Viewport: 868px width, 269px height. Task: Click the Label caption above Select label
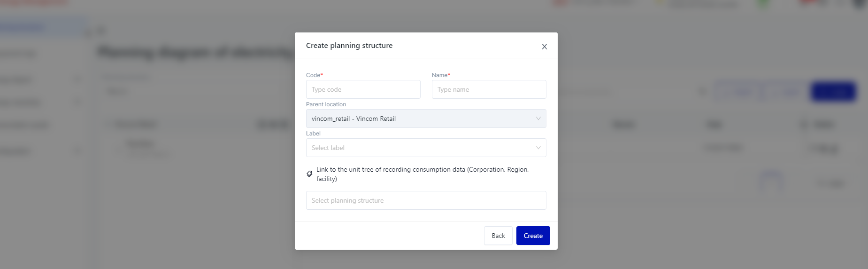pos(313,134)
